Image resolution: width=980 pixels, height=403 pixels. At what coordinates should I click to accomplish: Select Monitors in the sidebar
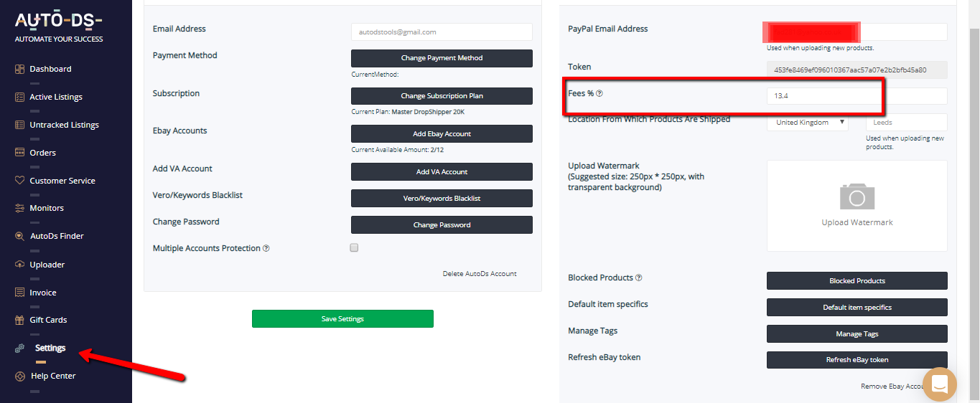47,208
